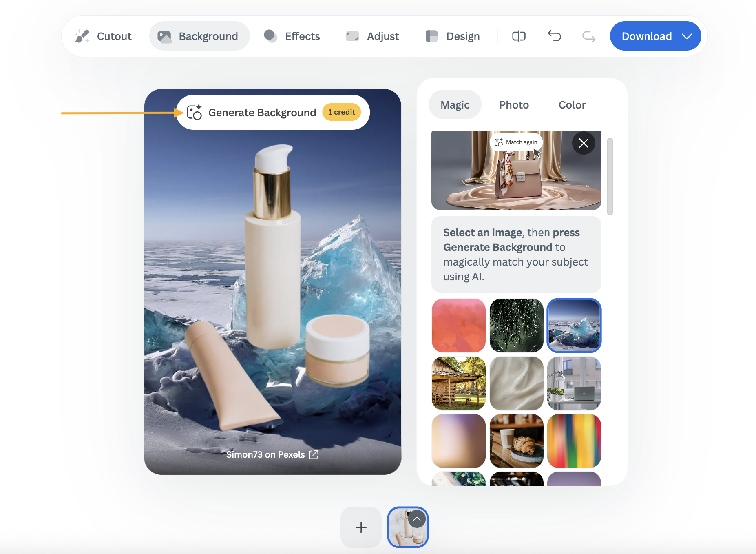The height and width of the screenshot is (554, 756).
Task: Expand the Download dropdown arrow
Action: pos(687,36)
